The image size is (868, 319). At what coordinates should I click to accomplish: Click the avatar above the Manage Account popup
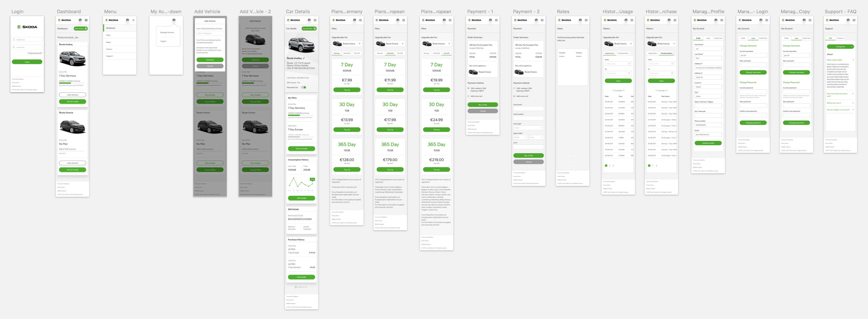click(174, 20)
